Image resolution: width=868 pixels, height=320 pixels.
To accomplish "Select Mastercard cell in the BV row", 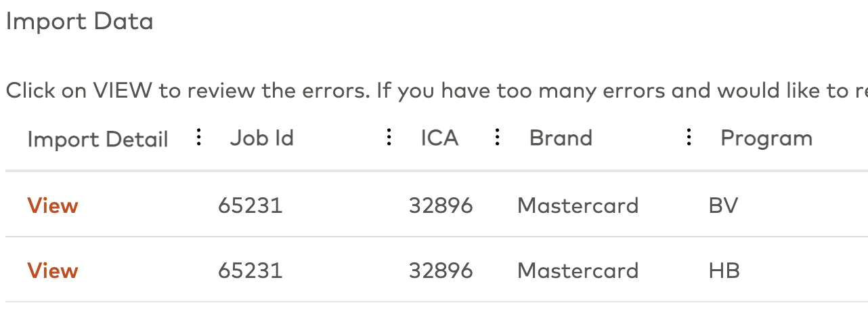I will tap(578, 205).
